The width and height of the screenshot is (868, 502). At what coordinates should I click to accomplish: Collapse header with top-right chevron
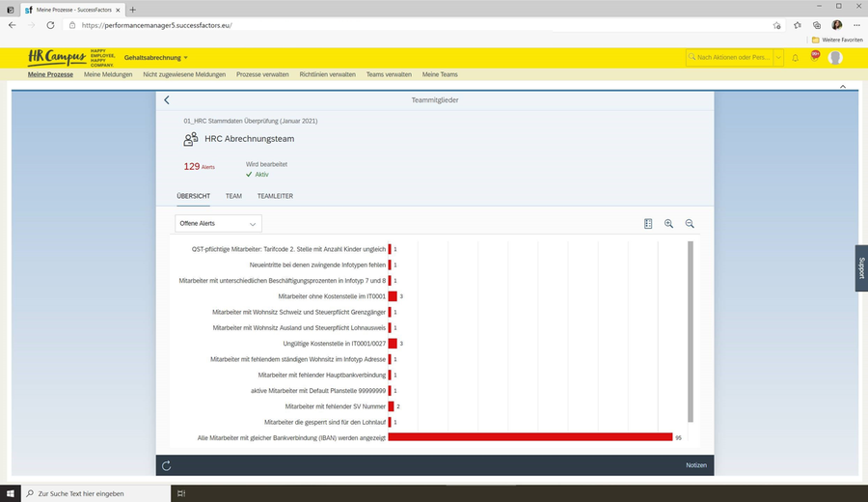[843, 87]
